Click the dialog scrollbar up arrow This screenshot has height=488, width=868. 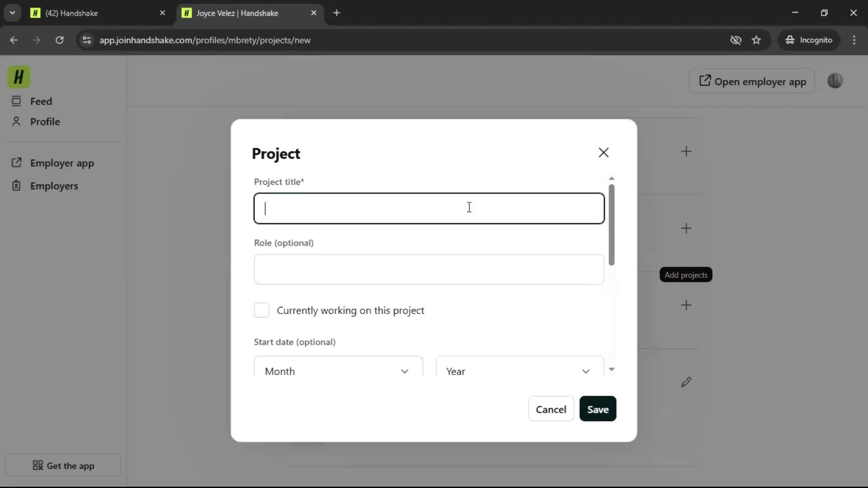(612, 178)
